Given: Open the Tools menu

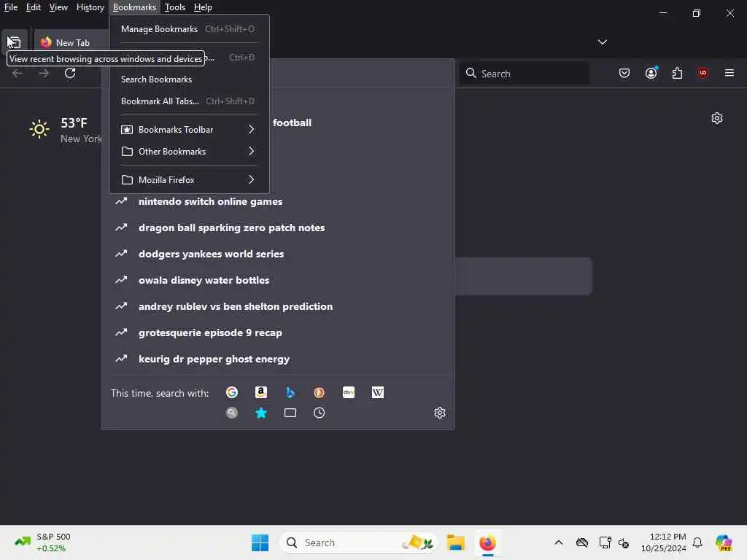Looking at the screenshot, I should (175, 7).
